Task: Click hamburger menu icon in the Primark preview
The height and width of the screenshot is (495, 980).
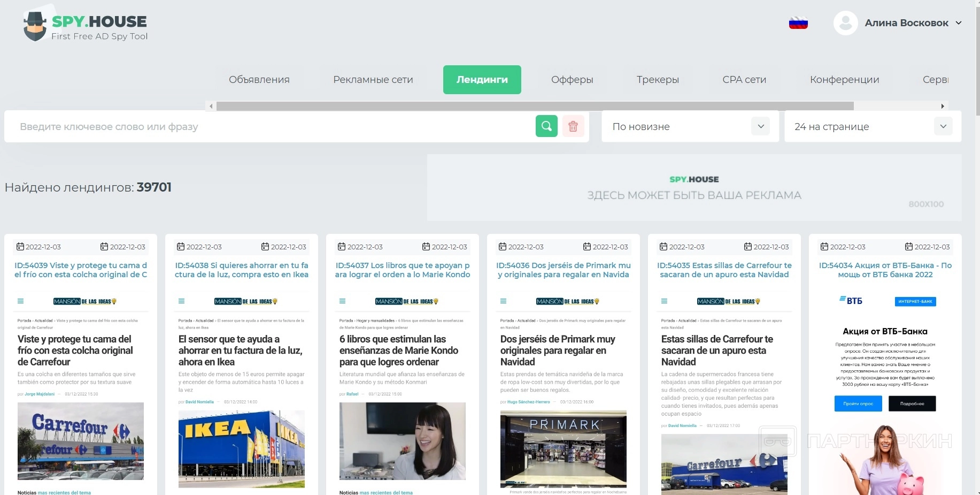Action: [504, 301]
